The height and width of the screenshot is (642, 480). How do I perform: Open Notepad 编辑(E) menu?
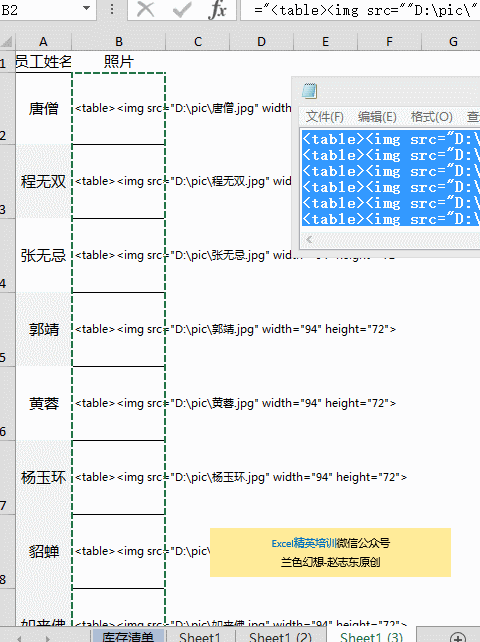coord(377,117)
